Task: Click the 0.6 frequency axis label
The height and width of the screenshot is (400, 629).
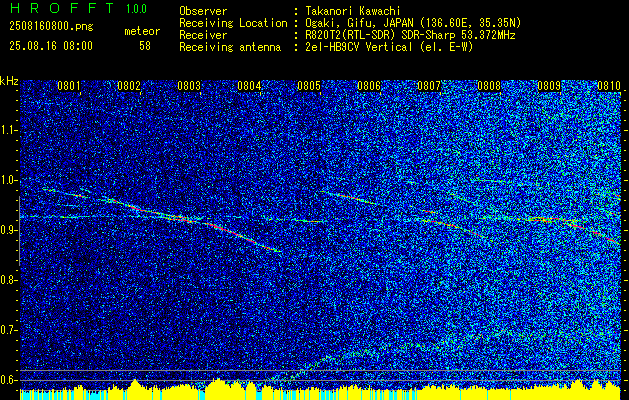Action: pyautogui.click(x=8, y=380)
